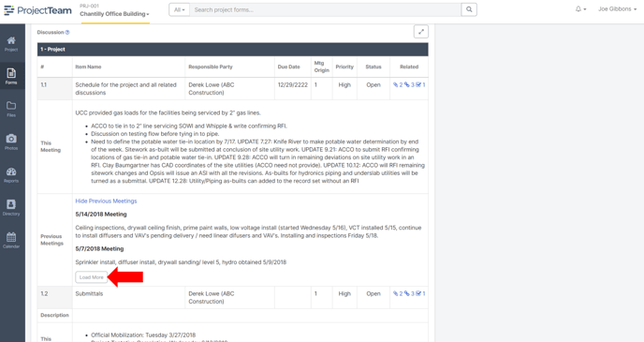Screen dimensions: 644x342
Task: Click the ProjectTeam logo
Action: (x=37, y=10)
